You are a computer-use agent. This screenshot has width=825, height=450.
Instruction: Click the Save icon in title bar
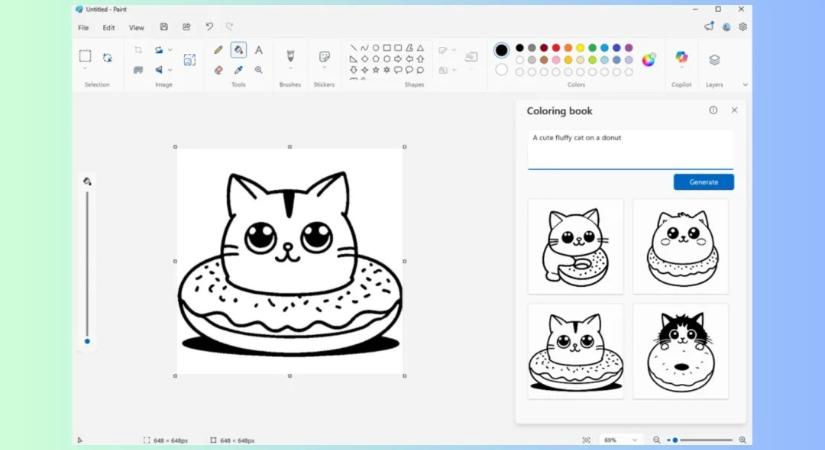pyautogui.click(x=164, y=27)
